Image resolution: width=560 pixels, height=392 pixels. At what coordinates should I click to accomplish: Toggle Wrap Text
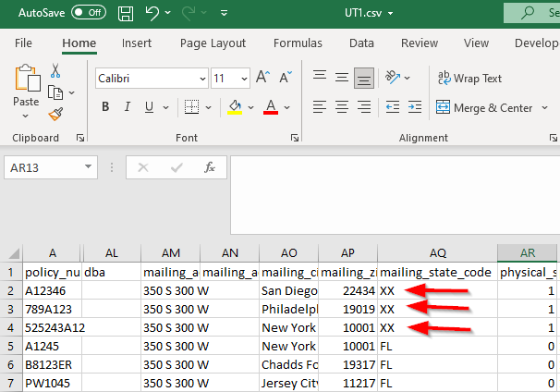click(469, 79)
